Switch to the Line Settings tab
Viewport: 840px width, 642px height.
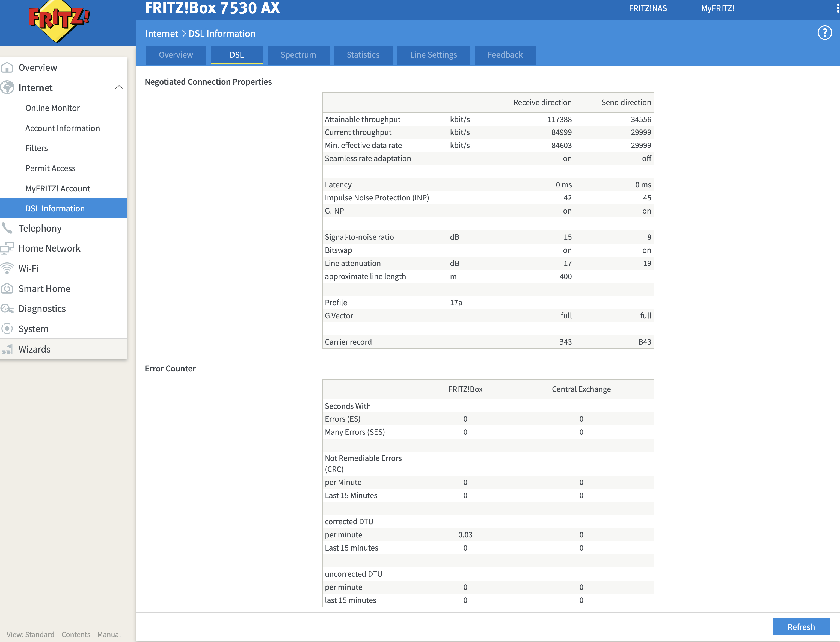click(x=433, y=55)
